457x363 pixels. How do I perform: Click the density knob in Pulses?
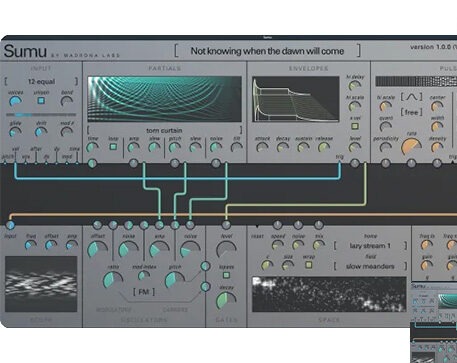click(x=437, y=147)
